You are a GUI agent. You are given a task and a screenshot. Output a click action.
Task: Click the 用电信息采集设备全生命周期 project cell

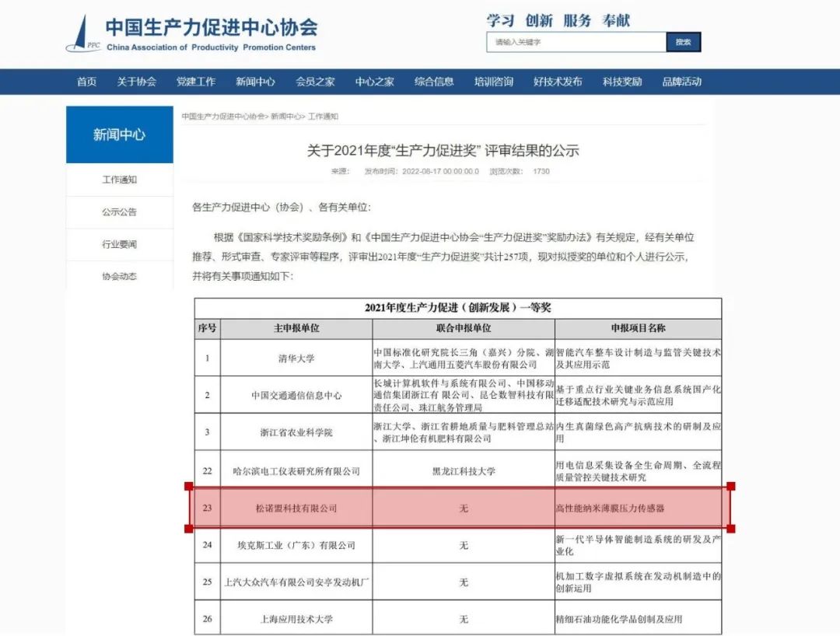coord(638,471)
